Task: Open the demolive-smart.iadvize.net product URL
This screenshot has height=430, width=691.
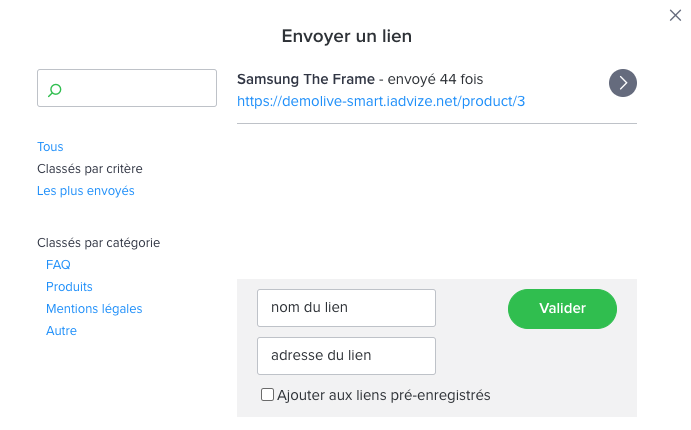Action: 381,101
